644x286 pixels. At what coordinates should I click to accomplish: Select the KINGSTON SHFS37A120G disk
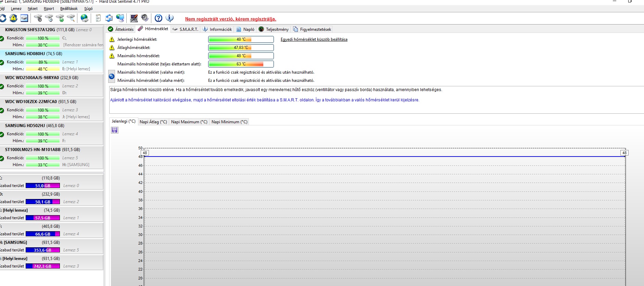click(x=51, y=37)
